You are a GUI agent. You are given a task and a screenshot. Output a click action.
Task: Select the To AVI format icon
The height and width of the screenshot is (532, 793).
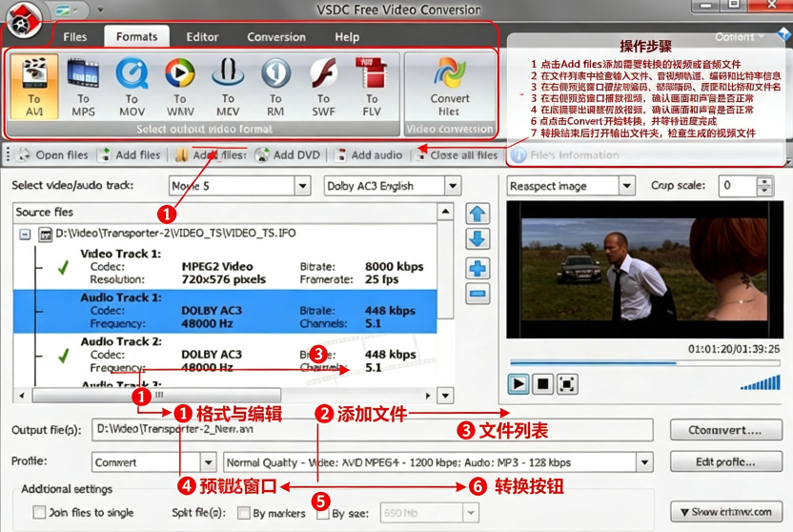pos(34,87)
